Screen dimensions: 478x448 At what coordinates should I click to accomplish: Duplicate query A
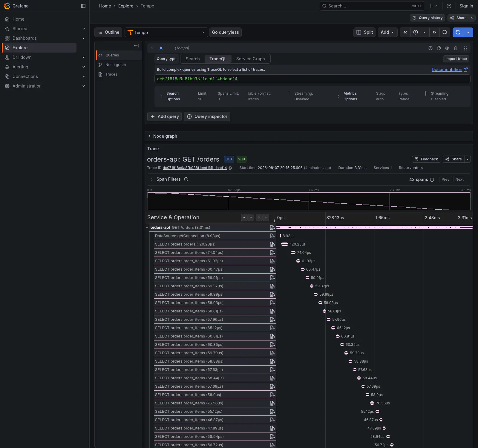point(439,48)
